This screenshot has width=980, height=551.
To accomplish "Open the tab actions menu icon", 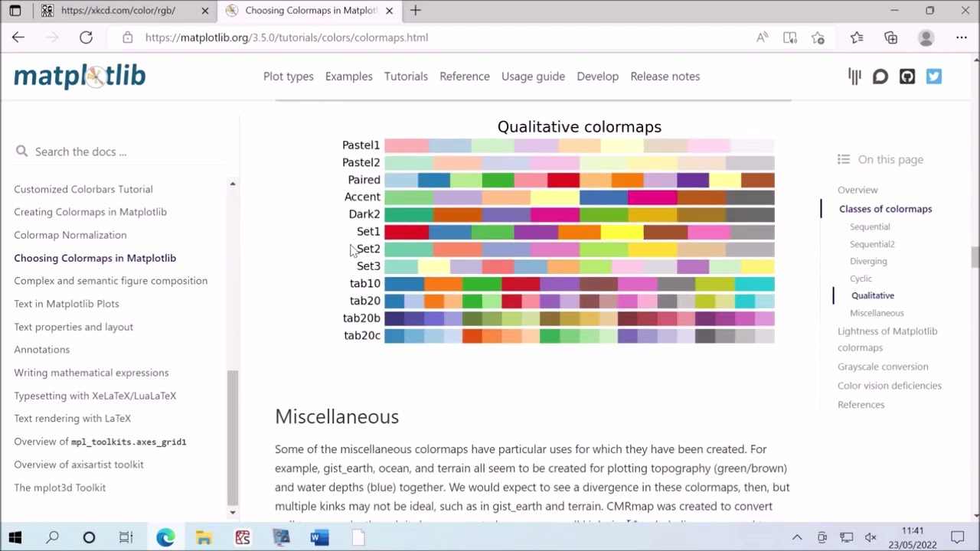I will coord(15,11).
